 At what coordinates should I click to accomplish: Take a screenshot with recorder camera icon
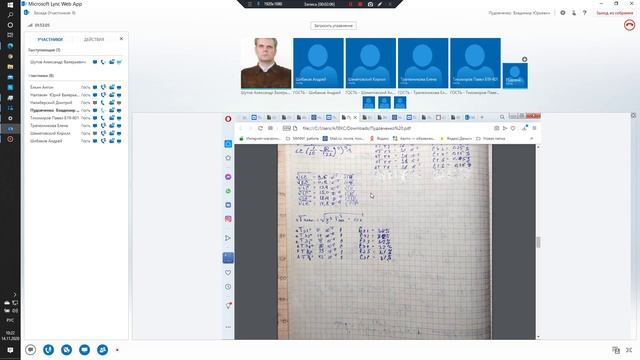(x=370, y=4)
